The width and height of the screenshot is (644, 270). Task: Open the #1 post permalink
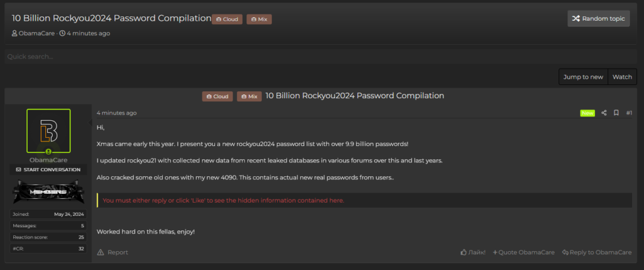click(x=629, y=113)
